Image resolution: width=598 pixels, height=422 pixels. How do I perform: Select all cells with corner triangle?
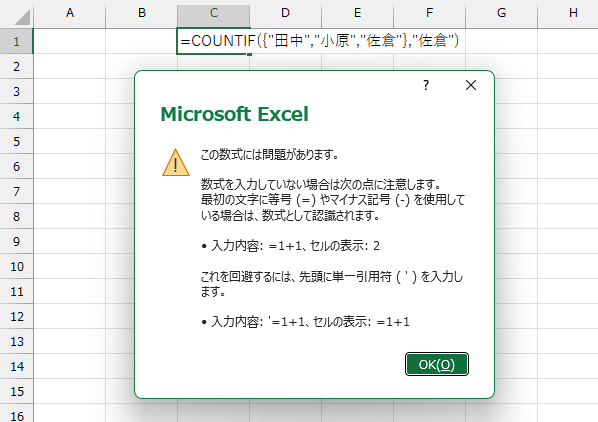[x=17, y=14]
